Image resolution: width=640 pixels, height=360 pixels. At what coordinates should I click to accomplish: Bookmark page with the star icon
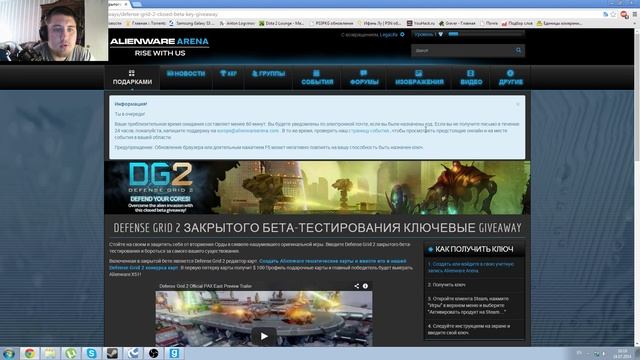pyautogui.click(x=613, y=14)
